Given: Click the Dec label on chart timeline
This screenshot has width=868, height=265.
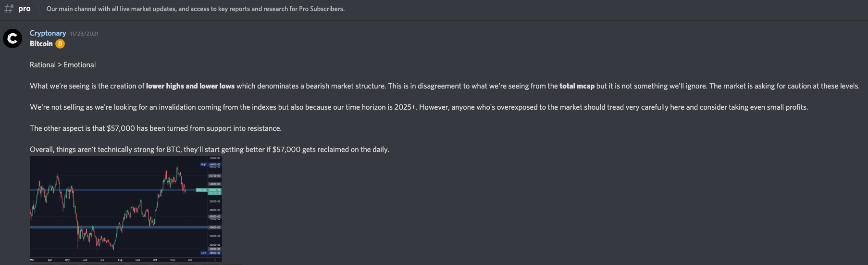Looking at the screenshot, I should click(x=190, y=260).
